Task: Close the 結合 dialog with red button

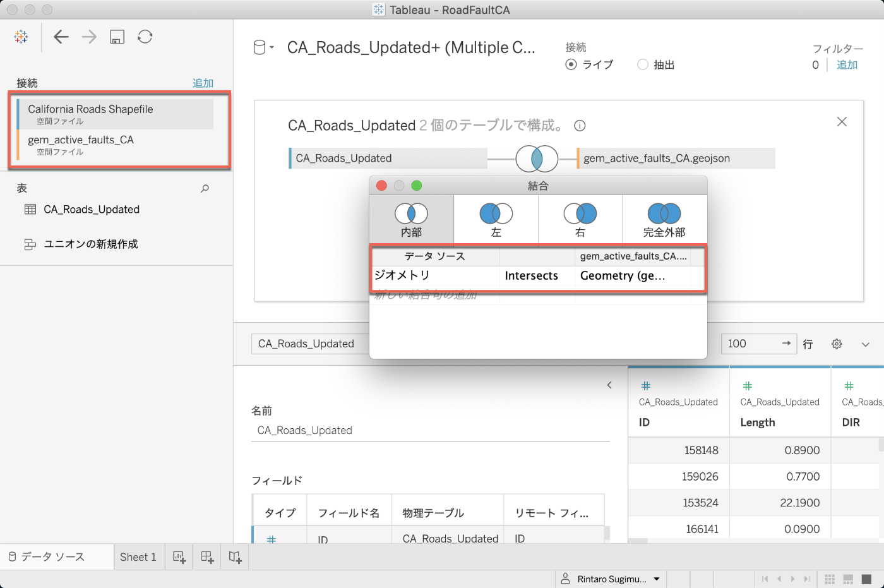Action: coord(381,185)
